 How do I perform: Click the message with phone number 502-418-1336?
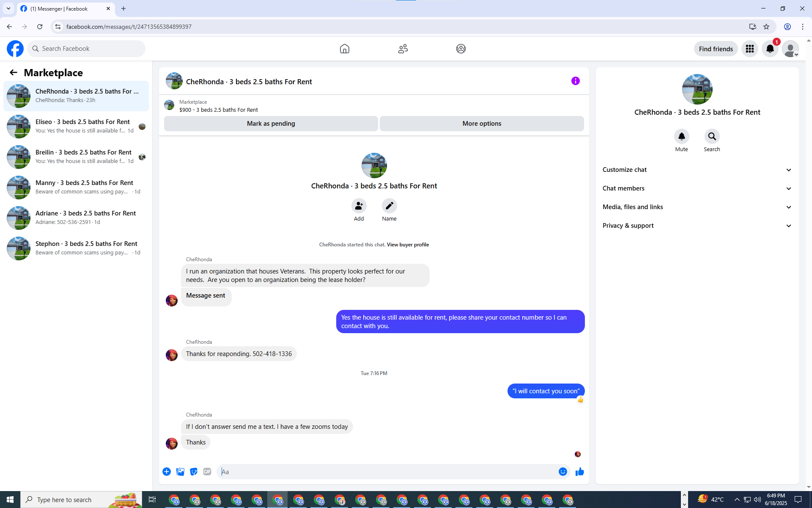[239, 354]
